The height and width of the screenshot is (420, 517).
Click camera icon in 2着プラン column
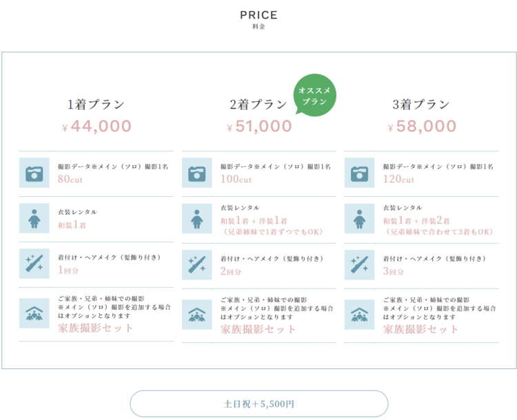197,174
